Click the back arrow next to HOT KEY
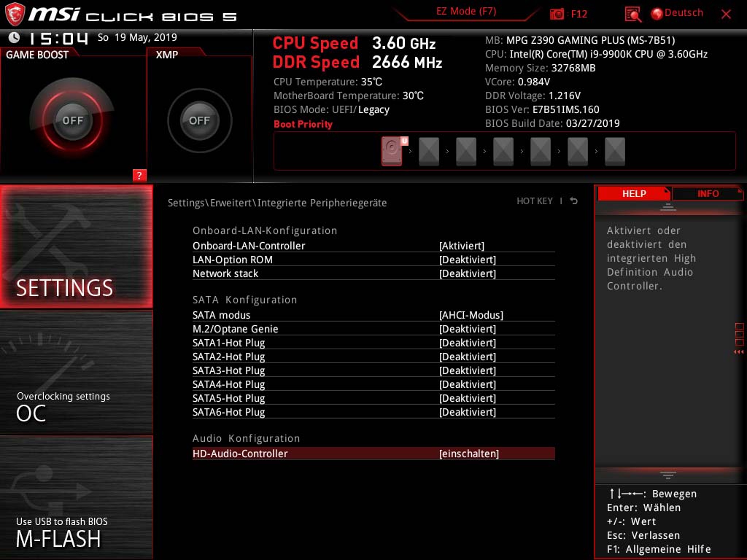747x560 pixels. click(574, 201)
